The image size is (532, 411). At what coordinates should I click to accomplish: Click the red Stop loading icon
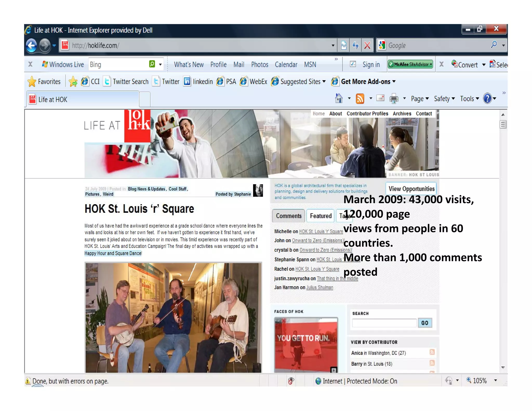[367, 46]
